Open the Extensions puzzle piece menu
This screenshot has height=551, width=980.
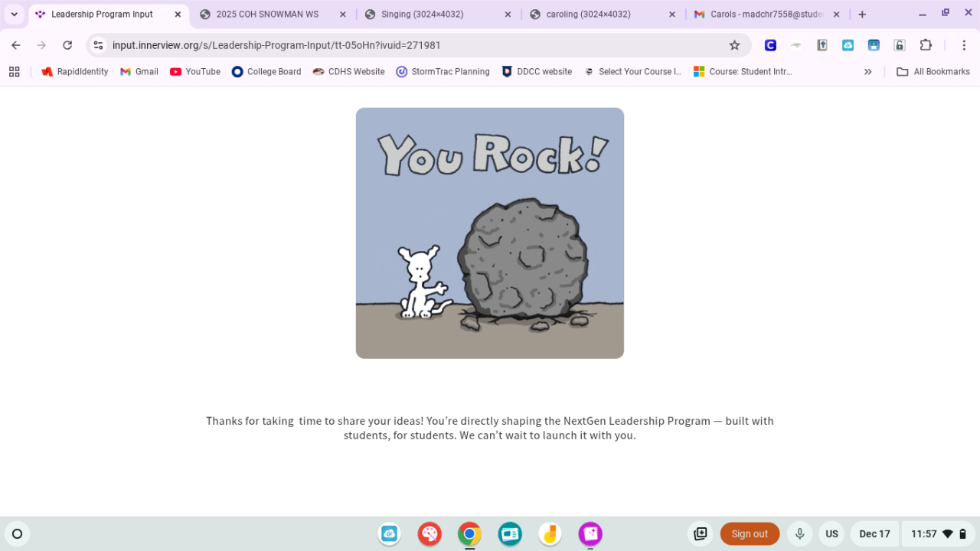click(926, 45)
